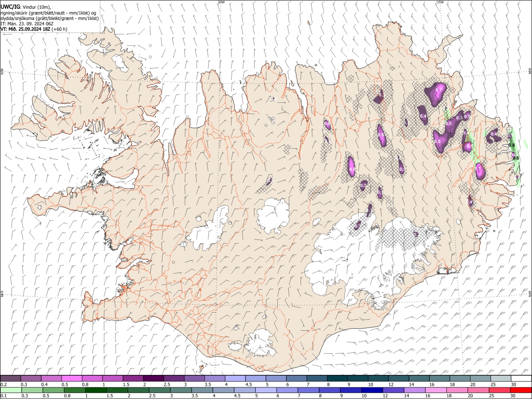This screenshot has height=399, width=532.
Task: Pick bottom-row light pink swatch between 16 and 18
Action: [436, 390]
